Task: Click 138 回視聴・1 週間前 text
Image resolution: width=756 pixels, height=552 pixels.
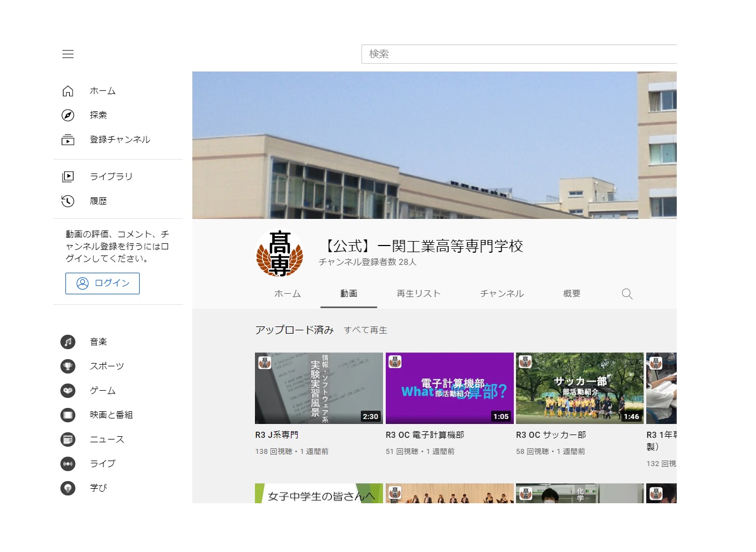Action: tap(292, 452)
